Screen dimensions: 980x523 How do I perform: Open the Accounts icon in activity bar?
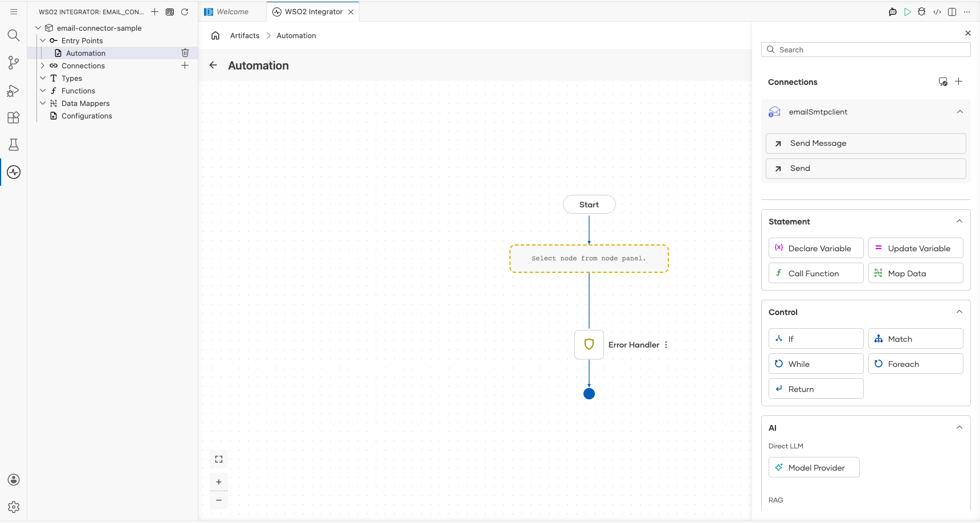(x=14, y=480)
